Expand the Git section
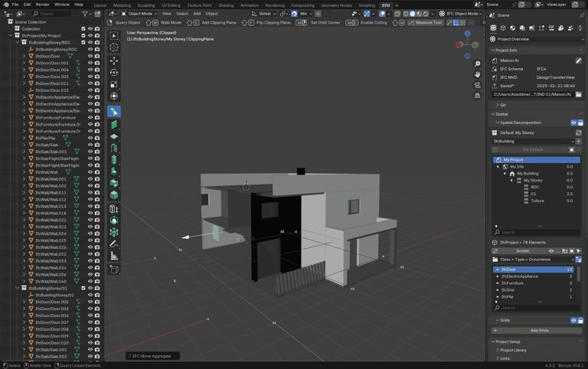The image size is (588, 369). point(501,105)
